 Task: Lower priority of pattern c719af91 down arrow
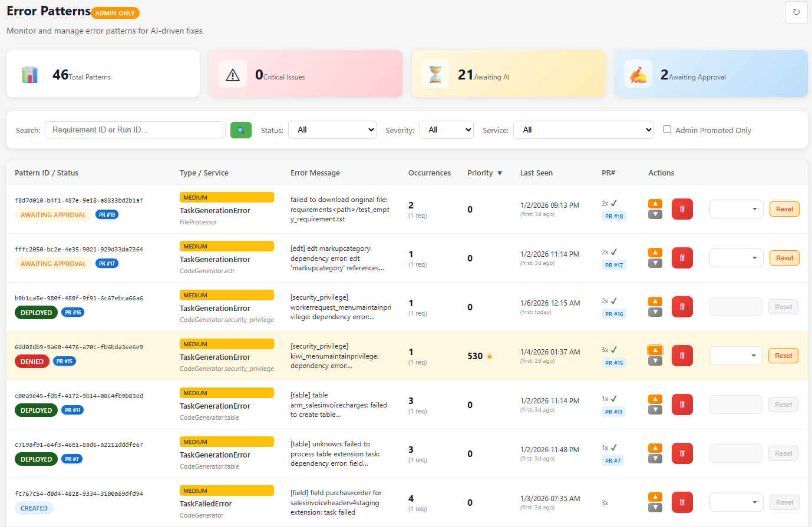pyautogui.click(x=655, y=459)
